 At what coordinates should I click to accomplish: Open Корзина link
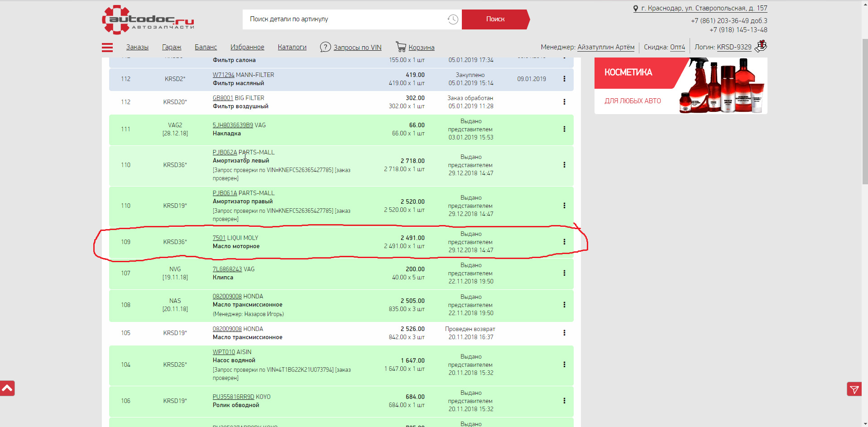[x=422, y=48]
